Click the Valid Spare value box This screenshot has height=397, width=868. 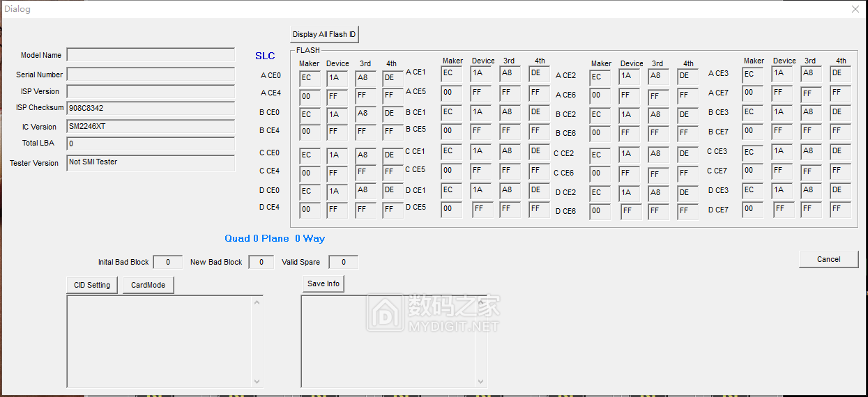343,262
